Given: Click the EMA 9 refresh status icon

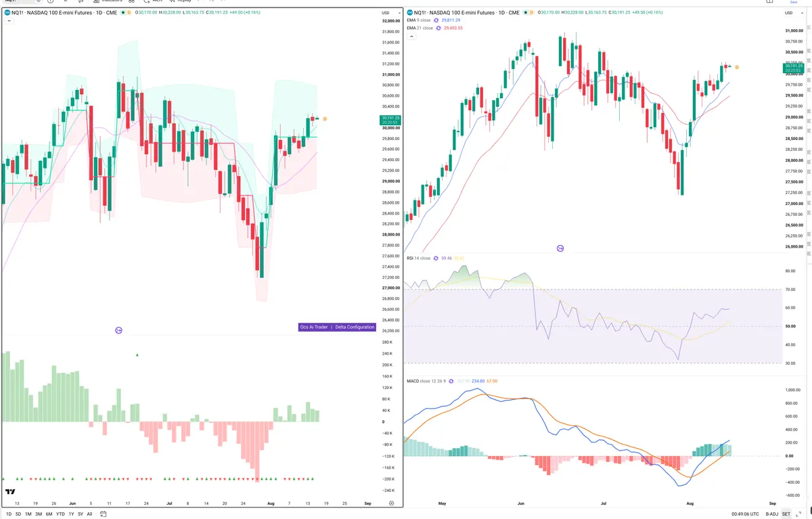Looking at the screenshot, I should coord(437,20).
